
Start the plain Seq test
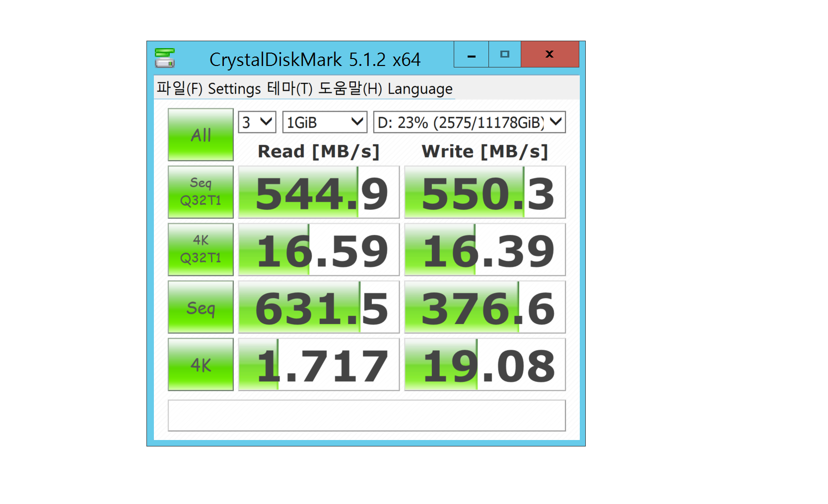pos(201,307)
